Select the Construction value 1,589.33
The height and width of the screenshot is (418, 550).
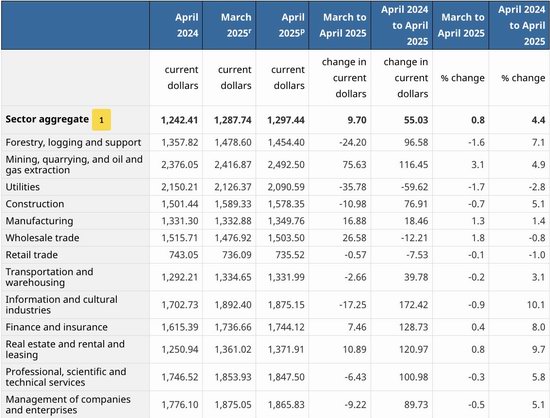(x=233, y=204)
